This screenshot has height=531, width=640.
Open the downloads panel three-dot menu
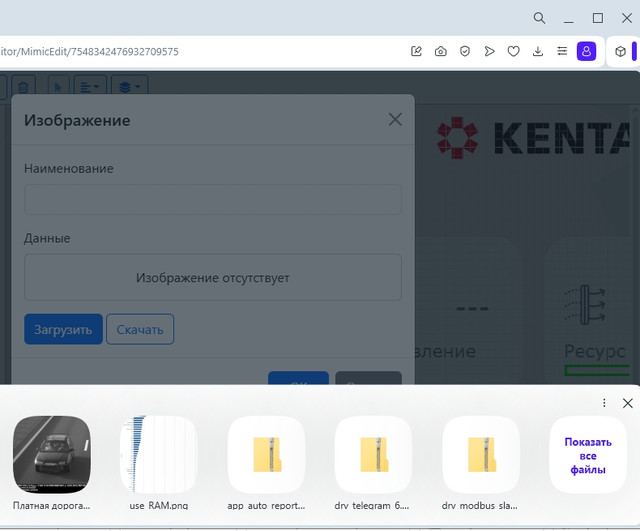pos(604,403)
